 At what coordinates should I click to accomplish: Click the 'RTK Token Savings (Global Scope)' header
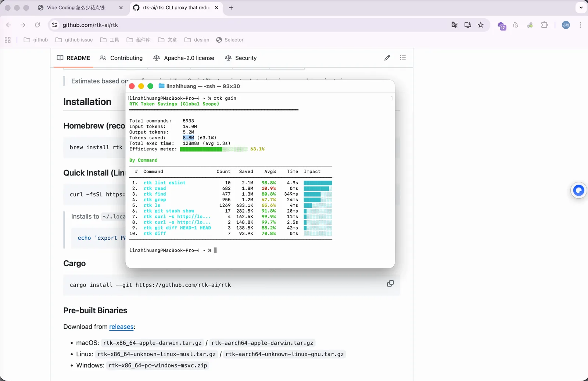(x=174, y=104)
